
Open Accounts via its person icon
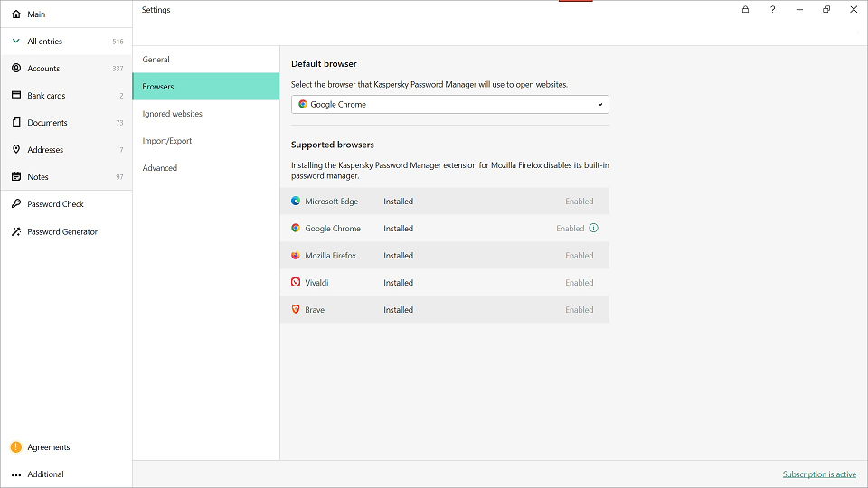(x=16, y=68)
